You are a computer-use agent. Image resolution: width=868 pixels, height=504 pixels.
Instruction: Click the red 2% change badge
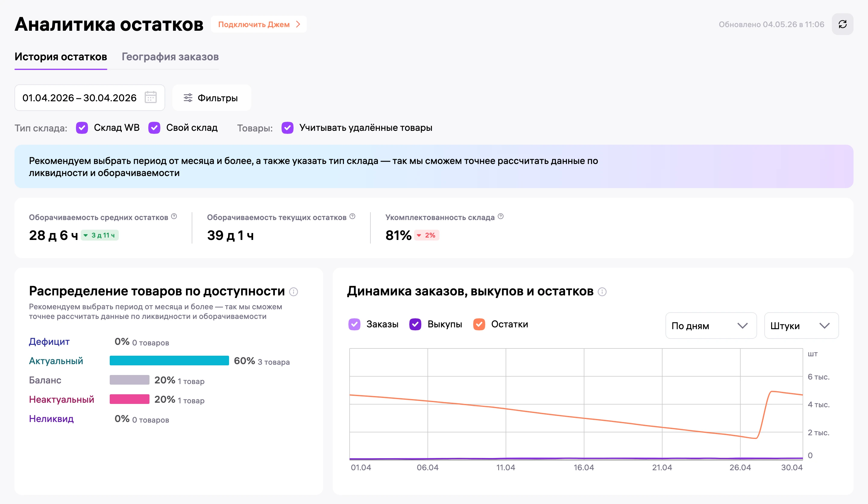(426, 235)
